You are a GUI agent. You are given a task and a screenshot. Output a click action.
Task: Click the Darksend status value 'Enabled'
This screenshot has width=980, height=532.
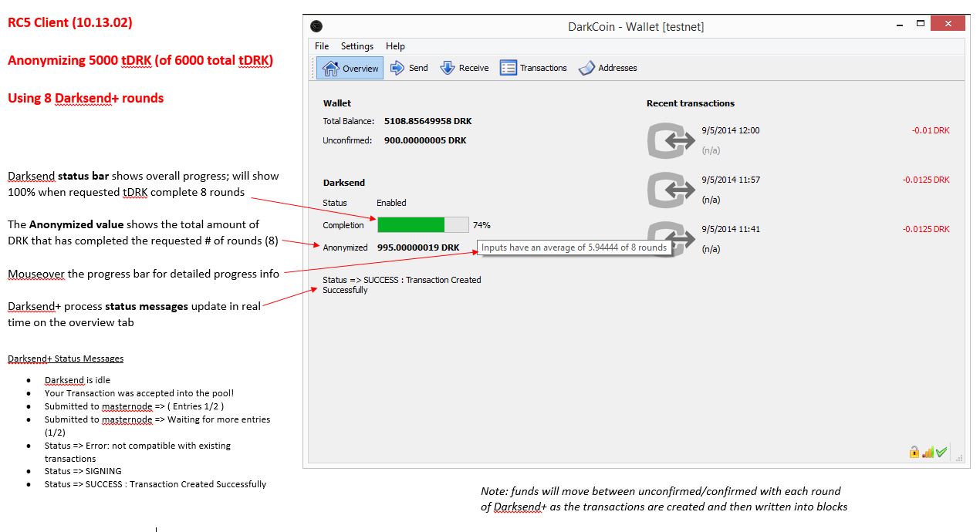coord(391,203)
